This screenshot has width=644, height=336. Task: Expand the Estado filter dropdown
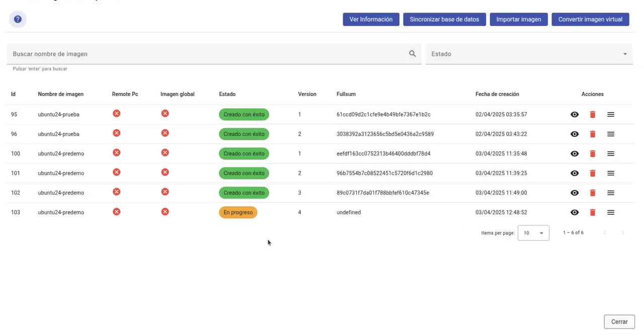(529, 54)
